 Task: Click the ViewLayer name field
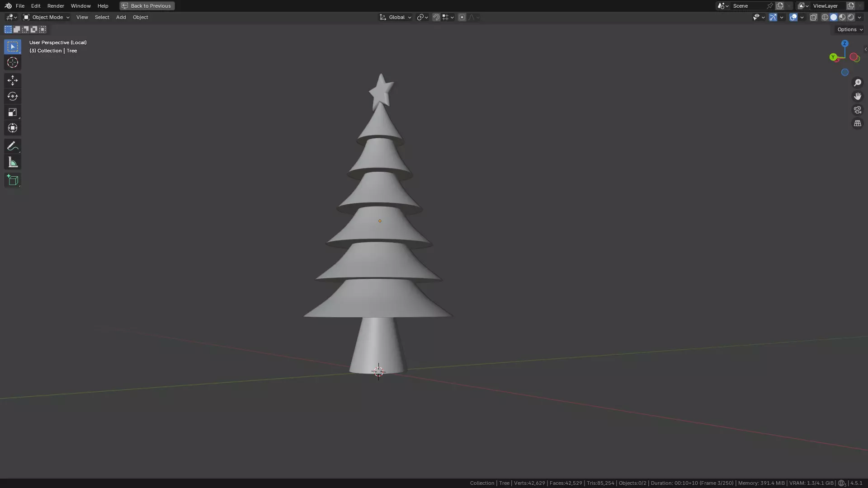coord(828,6)
